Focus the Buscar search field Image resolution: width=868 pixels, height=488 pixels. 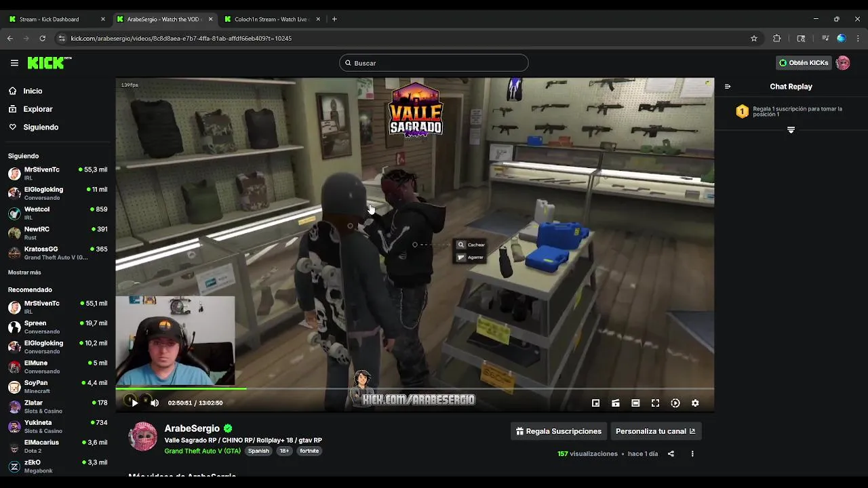434,63
